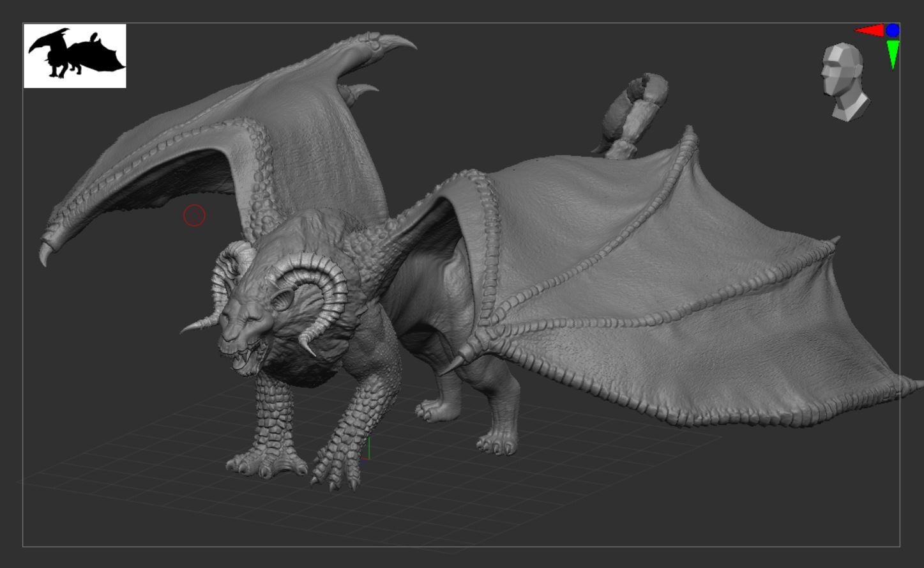Click the raised left wing
Screen dimensions: 924x568
tap(223, 141)
